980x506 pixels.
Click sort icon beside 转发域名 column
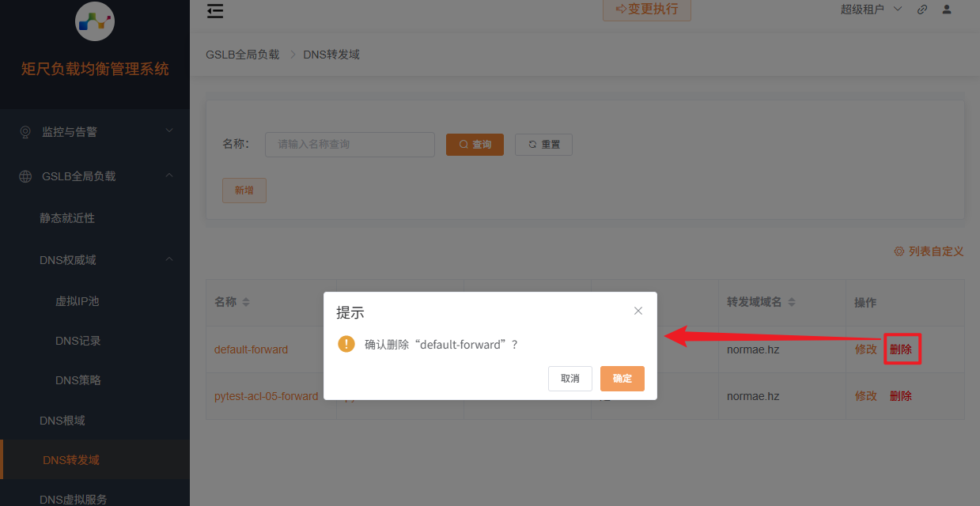[x=792, y=303]
